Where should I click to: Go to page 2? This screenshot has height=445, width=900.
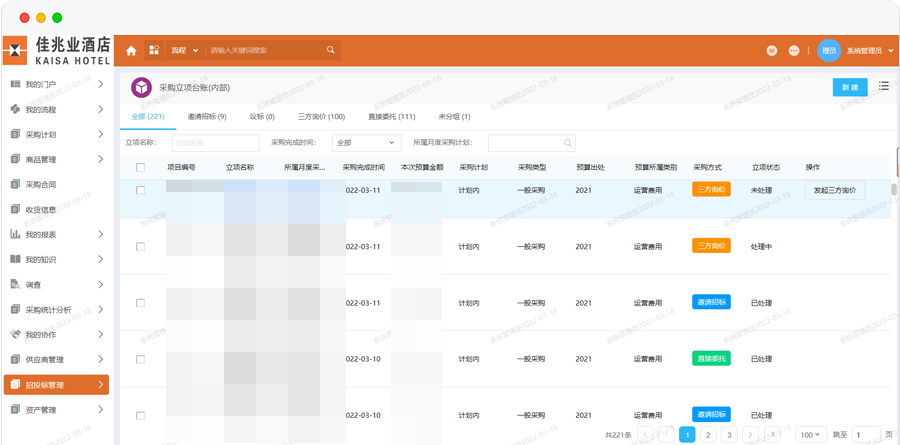click(708, 435)
